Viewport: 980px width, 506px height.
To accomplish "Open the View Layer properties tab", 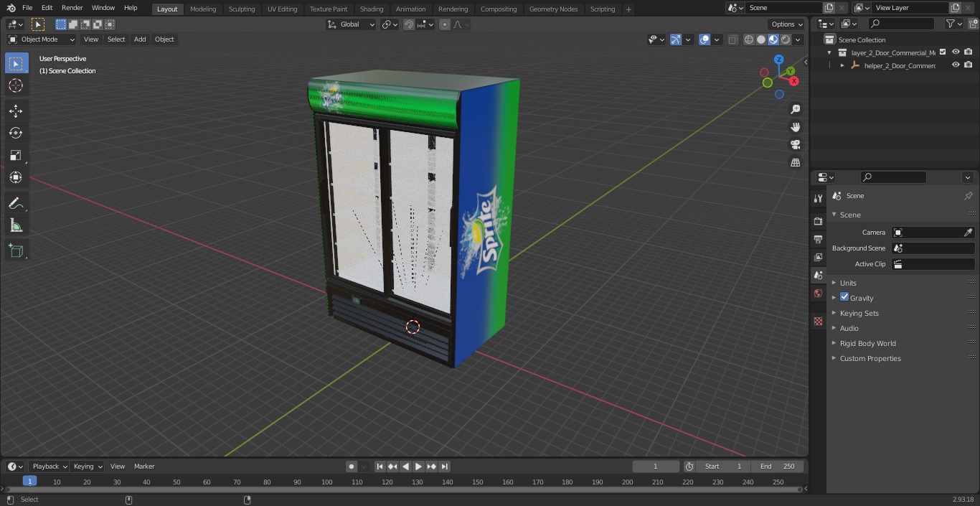I will 818,257.
